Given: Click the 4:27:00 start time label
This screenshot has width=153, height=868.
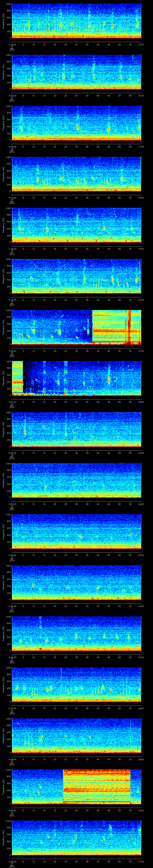Looking at the screenshot, I should [12, 708].
